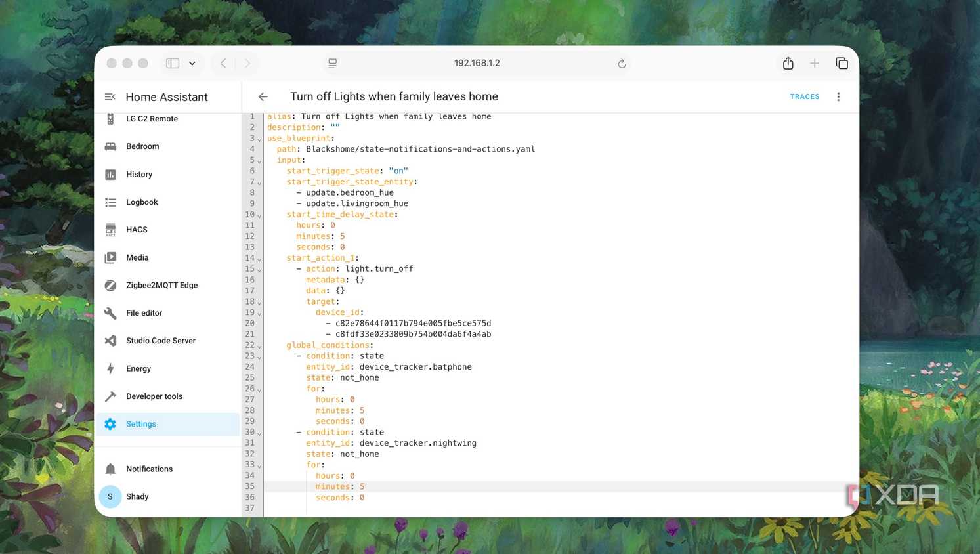Fold the device_id list on line 19

coord(259,313)
